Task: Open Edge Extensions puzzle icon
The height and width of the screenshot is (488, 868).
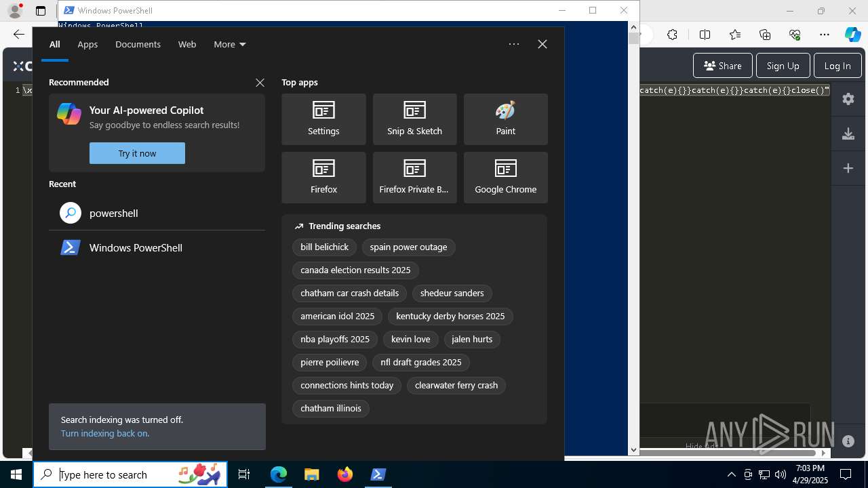Action: tap(672, 35)
